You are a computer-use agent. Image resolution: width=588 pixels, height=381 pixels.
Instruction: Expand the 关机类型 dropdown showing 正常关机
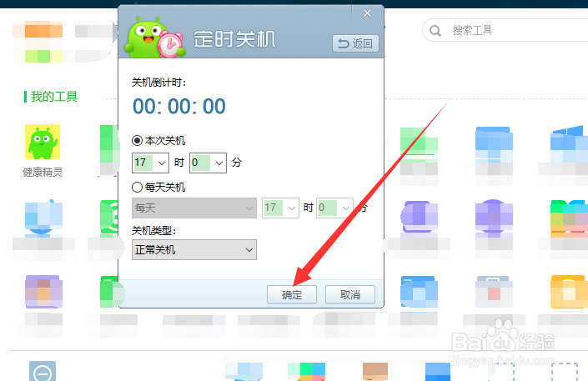194,250
